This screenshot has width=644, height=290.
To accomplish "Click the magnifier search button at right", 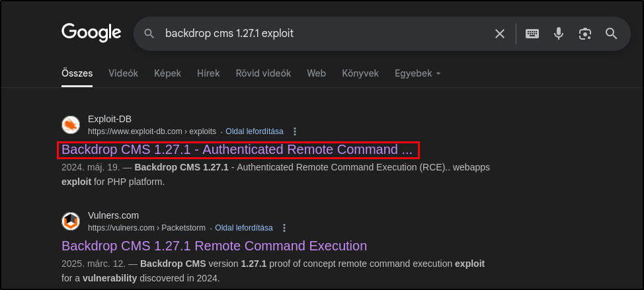I will click(x=611, y=34).
